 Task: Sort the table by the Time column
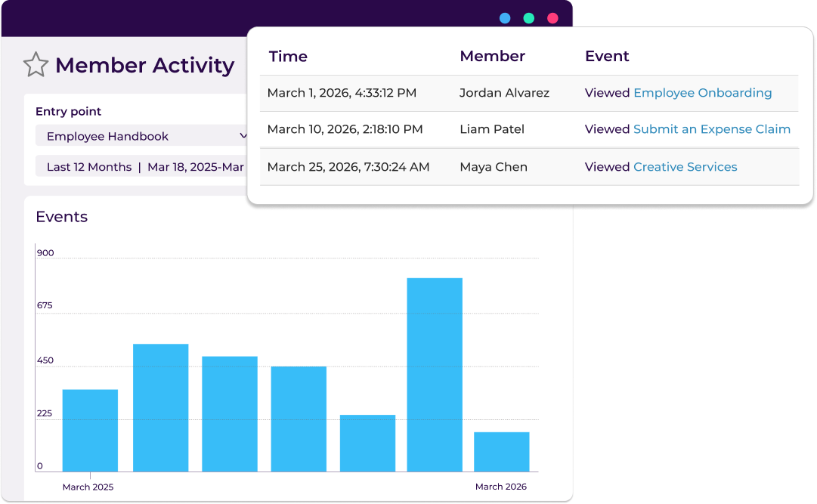[286, 56]
